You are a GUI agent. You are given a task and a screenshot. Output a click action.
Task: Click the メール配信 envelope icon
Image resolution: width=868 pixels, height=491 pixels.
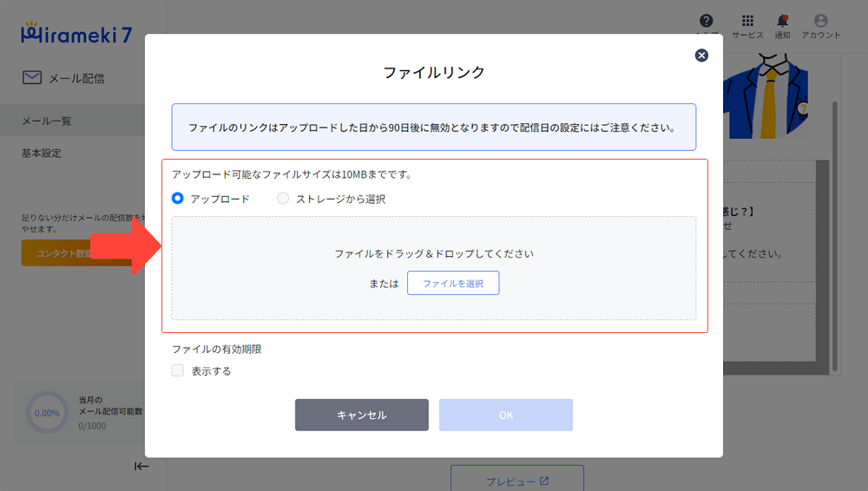click(x=31, y=77)
